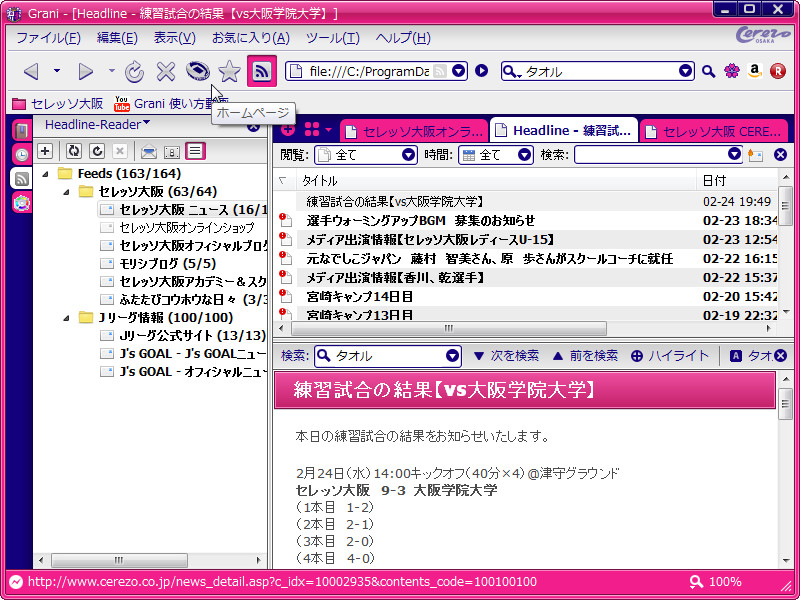This screenshot has height=600, width=800.
Task: Collapse the Feeds (163/164) tree node
Action: pos(47,171)
